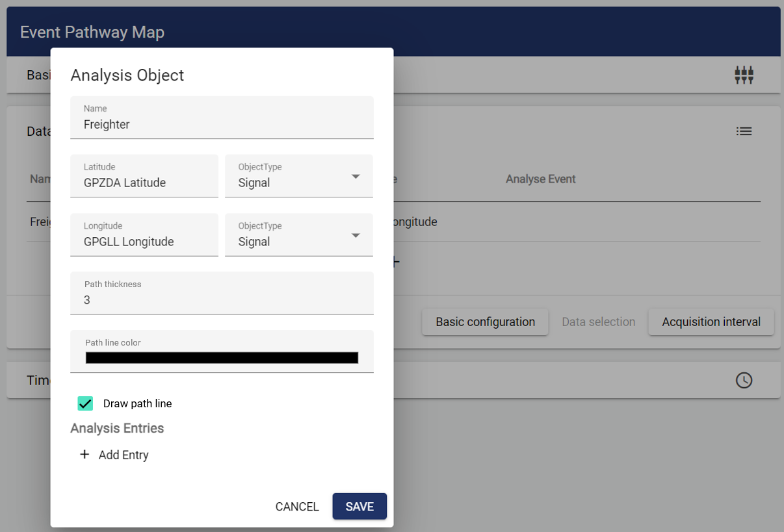Viewport: 784px width, 532px height.
Task: Click the sliders icon in the top panel header
Action: (x=744, y=75)
